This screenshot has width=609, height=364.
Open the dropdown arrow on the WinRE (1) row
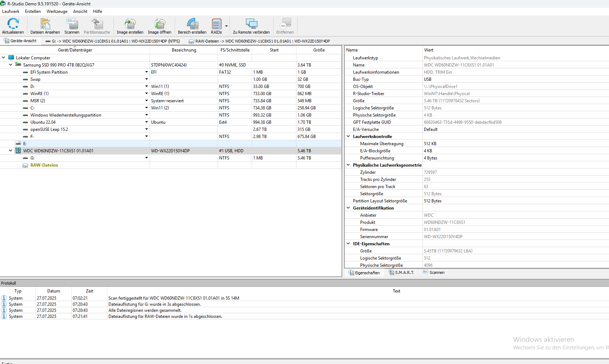[x=146, y=93]
